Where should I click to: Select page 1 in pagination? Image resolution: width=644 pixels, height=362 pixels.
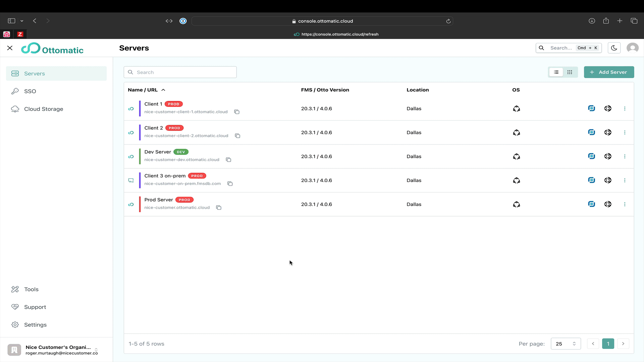tap(608, 344)
